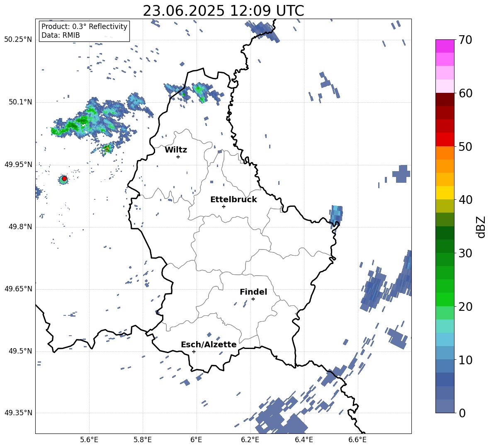Select the Esch/Alzette station label
This screenshot has height=448, width=491.
tap(209, 344)
